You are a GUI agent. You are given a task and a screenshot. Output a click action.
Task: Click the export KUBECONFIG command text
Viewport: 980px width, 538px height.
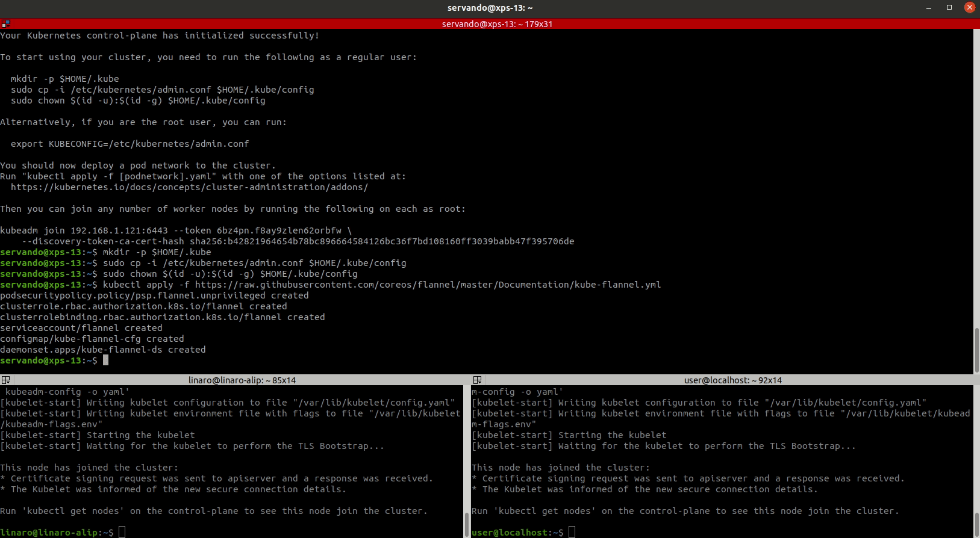pyautogui.click(x=130, y=144)
